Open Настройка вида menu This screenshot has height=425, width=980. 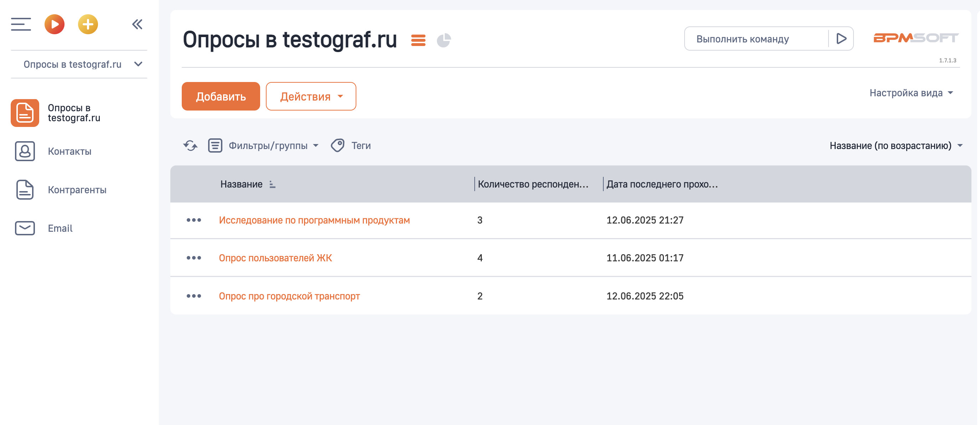tap(911, 93)
